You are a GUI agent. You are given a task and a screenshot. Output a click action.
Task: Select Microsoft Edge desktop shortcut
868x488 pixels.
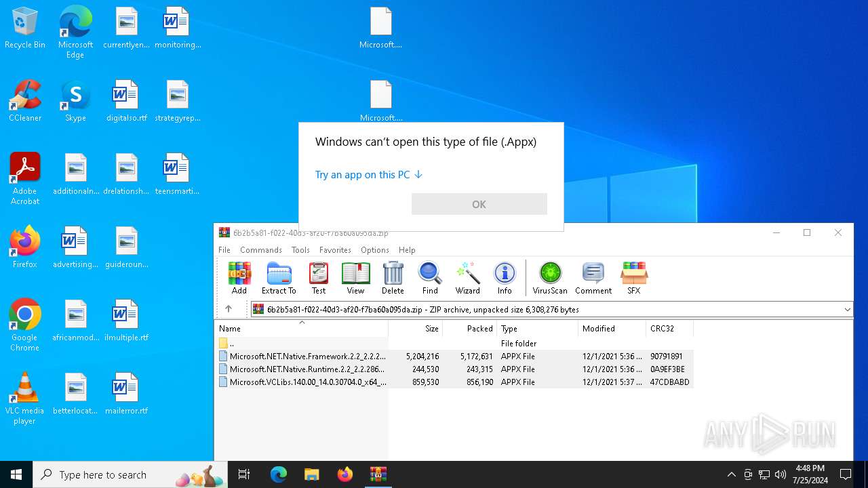click(x=75, y=33)
